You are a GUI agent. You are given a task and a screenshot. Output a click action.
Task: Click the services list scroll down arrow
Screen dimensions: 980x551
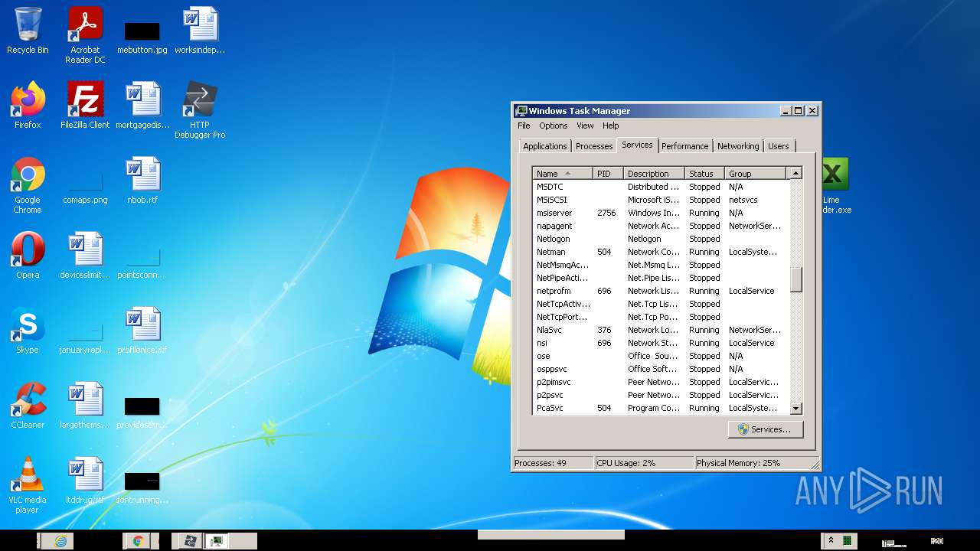pos(795,409)
